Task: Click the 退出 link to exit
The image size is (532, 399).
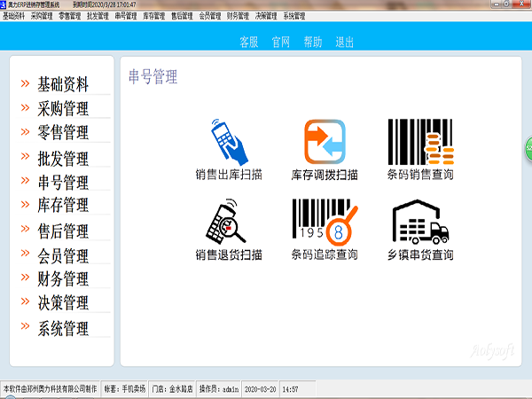Action: (344, 42)
